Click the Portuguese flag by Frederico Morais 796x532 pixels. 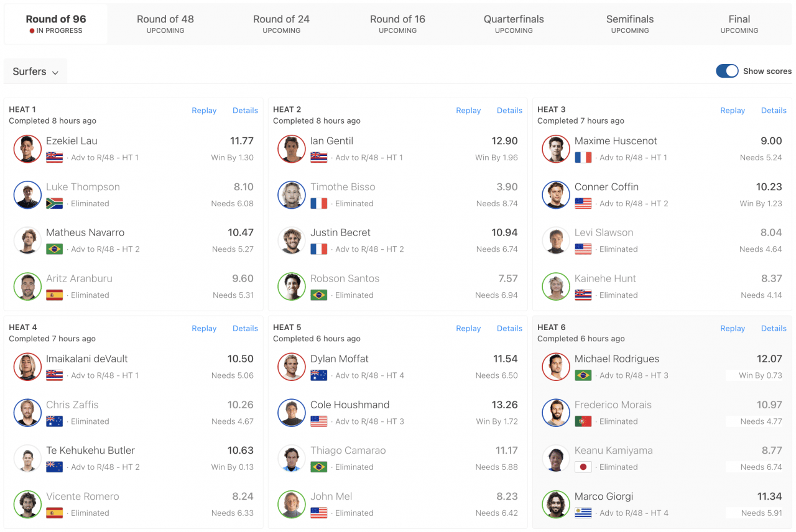[x=583, y=422]
